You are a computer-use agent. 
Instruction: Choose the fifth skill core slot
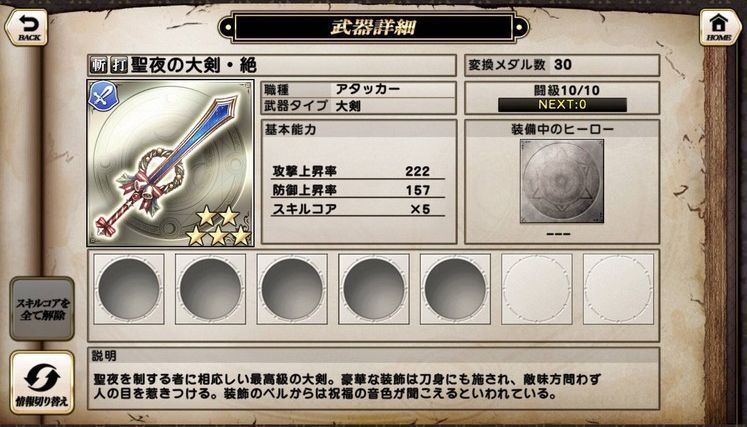[x=455, y=289]
